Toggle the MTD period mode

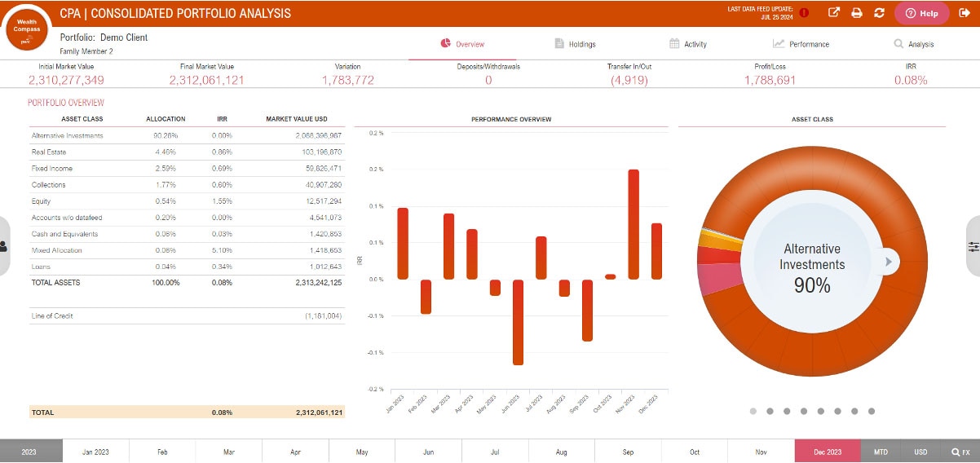pos(881,452)
